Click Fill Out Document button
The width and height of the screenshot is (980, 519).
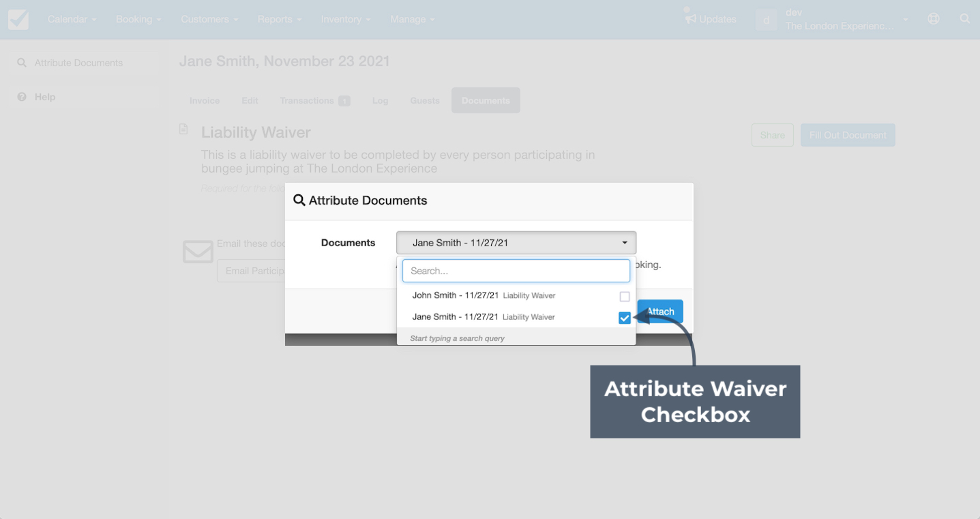[848, 135]
